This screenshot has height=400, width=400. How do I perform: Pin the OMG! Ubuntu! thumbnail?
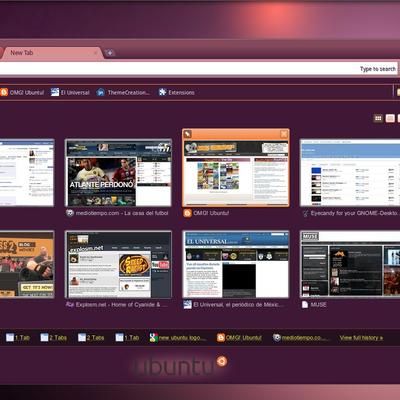188,134
